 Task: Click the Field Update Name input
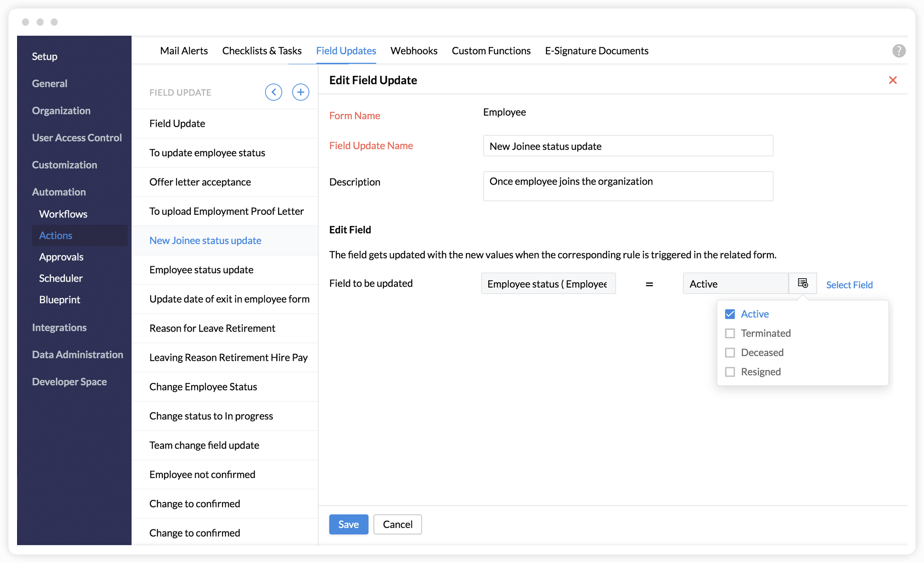(628, 146)
